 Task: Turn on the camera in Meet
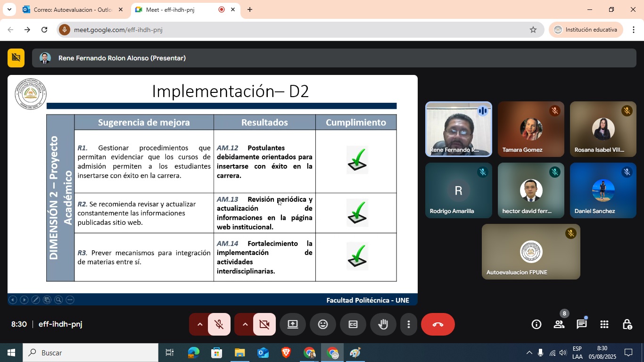coord(264,324)
